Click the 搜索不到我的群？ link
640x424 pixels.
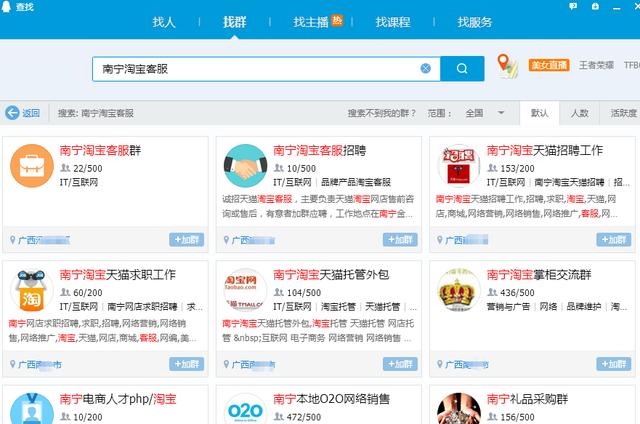382,113
